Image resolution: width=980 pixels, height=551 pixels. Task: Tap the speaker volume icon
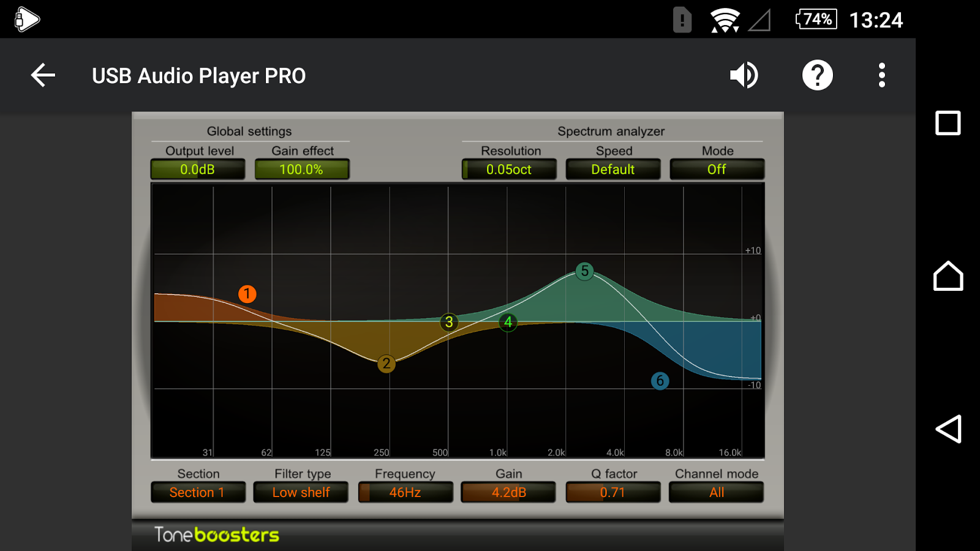[x=744, y=75]
